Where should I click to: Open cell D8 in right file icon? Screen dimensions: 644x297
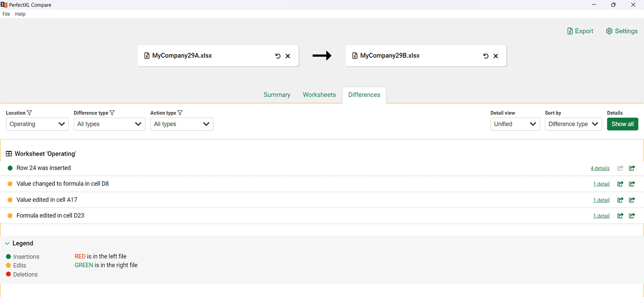coord(632,184)
